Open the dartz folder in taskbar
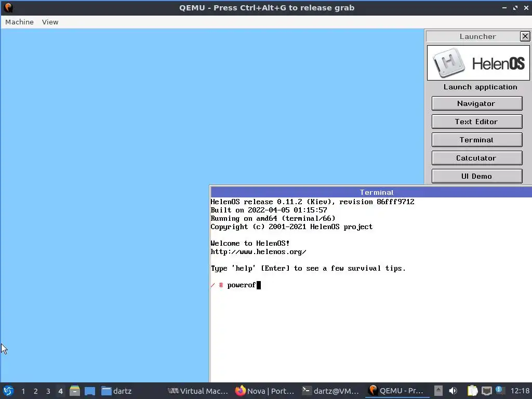Screen dimensions: 532x399 pos(116,391)
